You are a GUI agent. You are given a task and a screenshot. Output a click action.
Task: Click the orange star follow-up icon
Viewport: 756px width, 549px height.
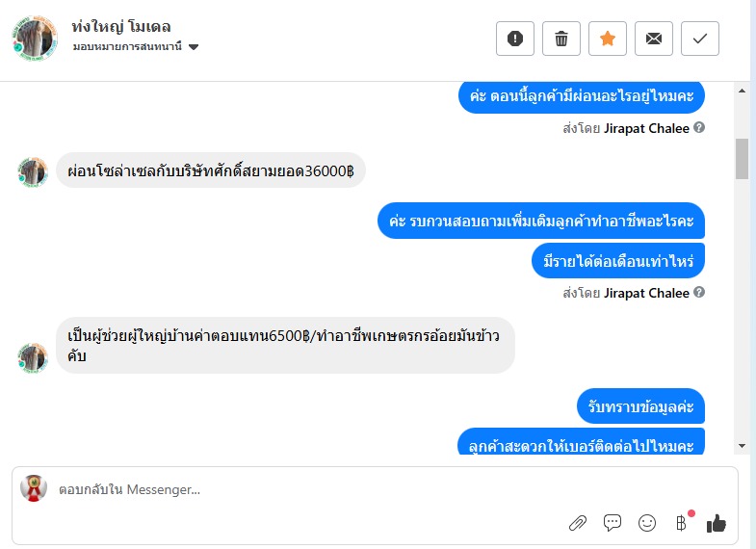pos(608,39)
